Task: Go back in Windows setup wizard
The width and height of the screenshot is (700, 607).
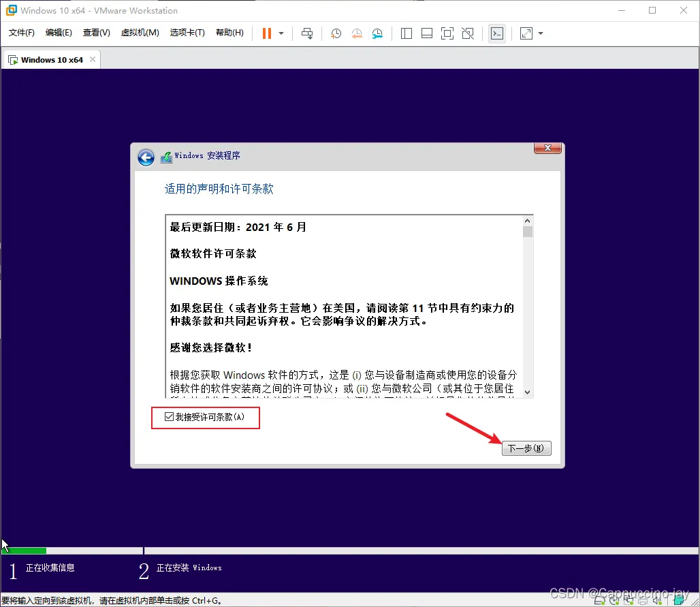Action: pos(146,157)
